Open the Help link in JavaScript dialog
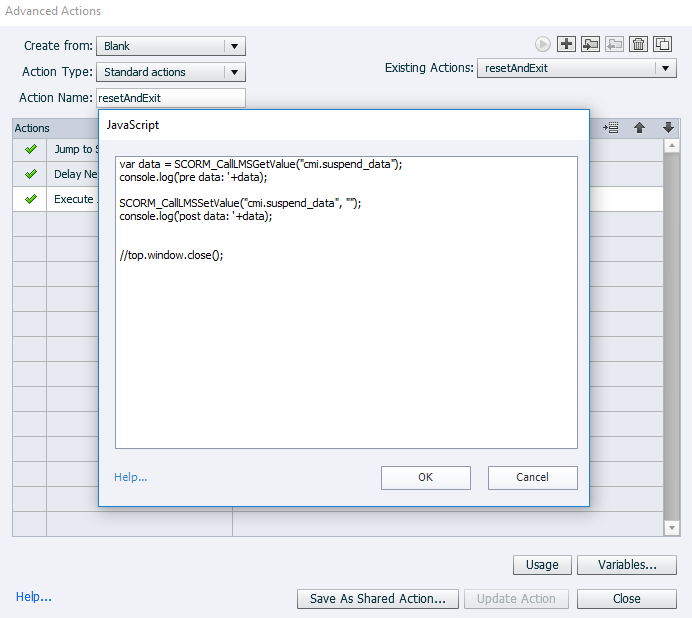Image resolution: width=692 pixels, height=618 pixels. [x=131, y=477]
